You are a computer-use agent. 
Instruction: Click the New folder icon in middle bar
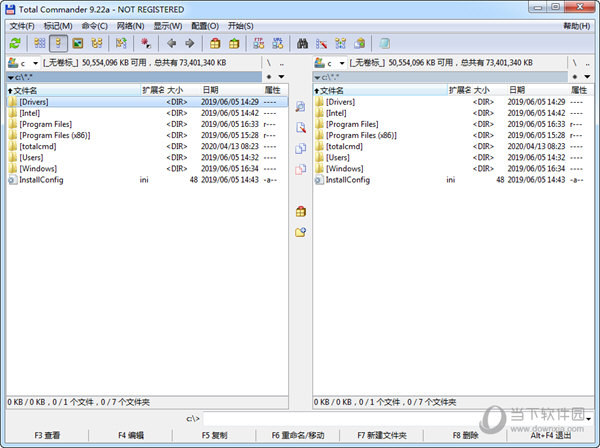tap(300, 232)
